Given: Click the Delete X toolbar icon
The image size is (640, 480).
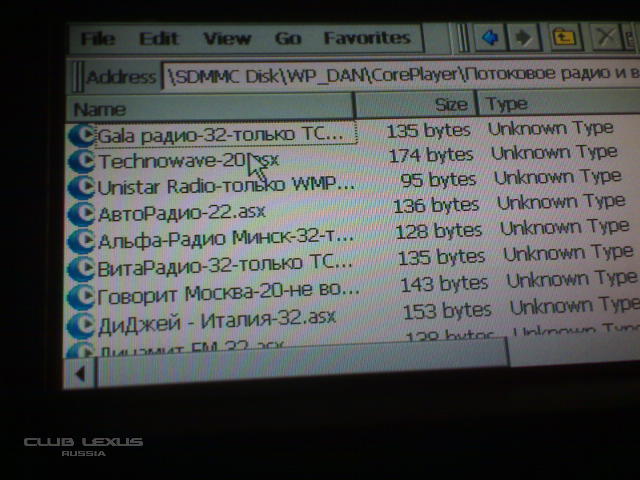Looking at the screenshot, I should pyautogui.click(x=606, y=38).
